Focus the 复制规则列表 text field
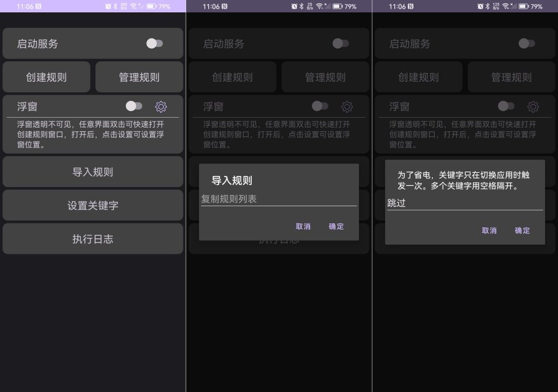 278,199
